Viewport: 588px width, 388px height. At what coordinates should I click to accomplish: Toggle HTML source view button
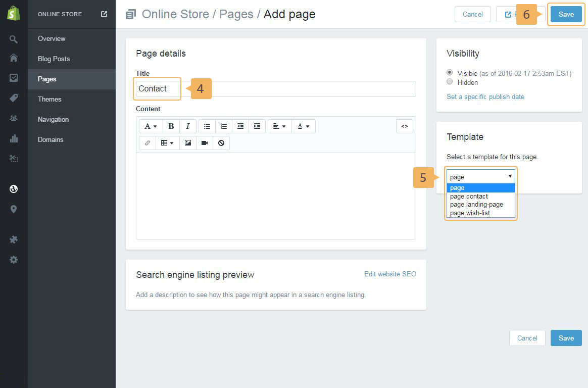click(x=404, y=126)
